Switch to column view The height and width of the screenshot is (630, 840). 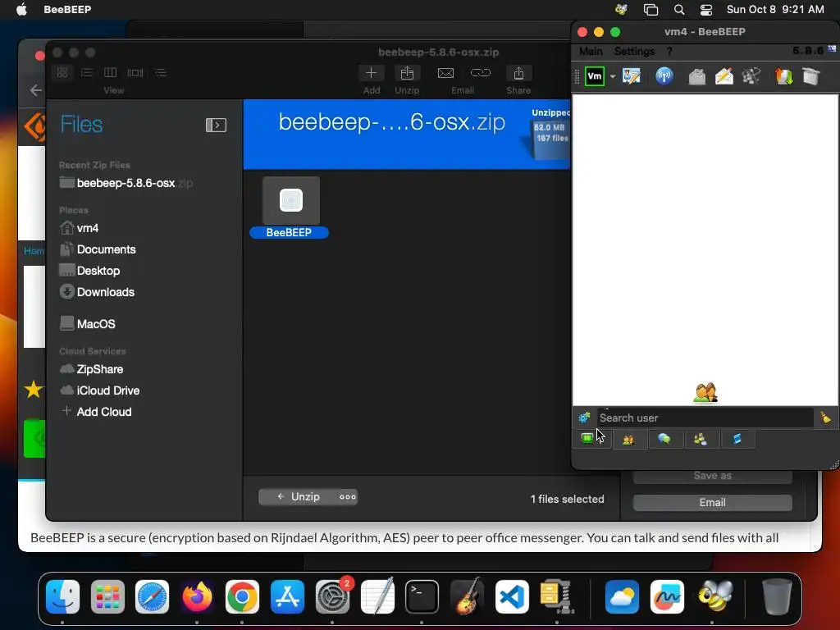click(x=111, y=72)
